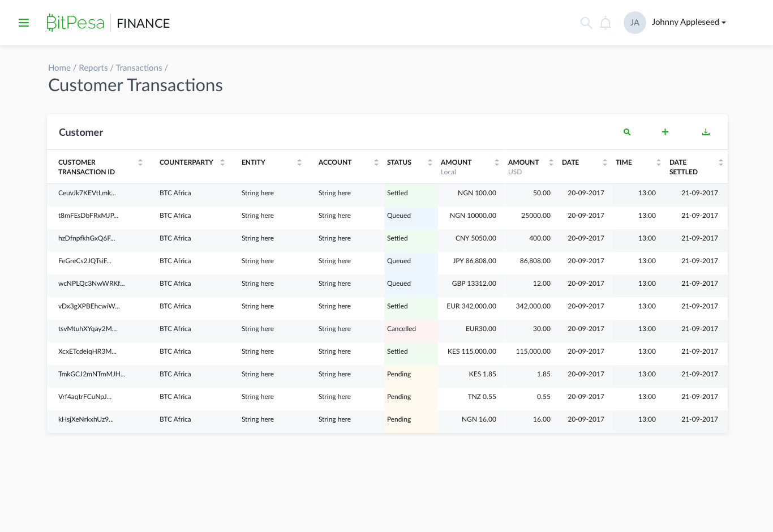The width and height of the screenshot is (773, 532).
Task: Select transaction ID TmkGCJ2mNTmMJH...
Action: click(92, 374)
